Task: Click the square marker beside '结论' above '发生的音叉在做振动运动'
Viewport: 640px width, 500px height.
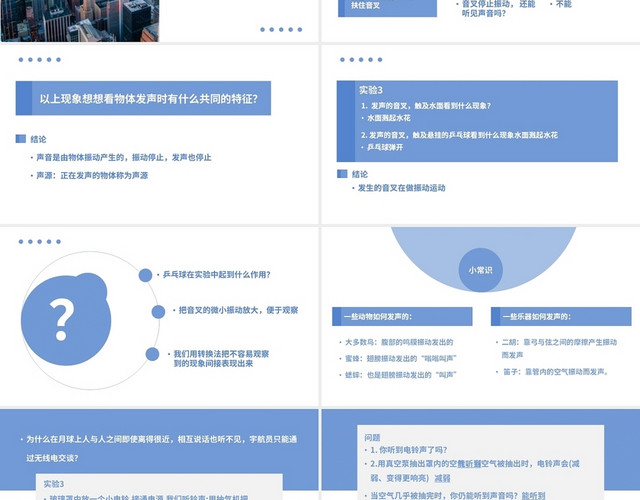Action: (x=342, y=174)
